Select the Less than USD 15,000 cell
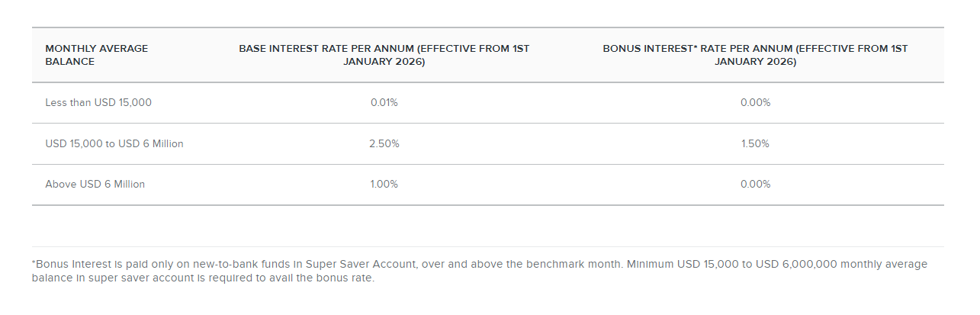Viewport: 980px width, 315px height. point(98,102)
